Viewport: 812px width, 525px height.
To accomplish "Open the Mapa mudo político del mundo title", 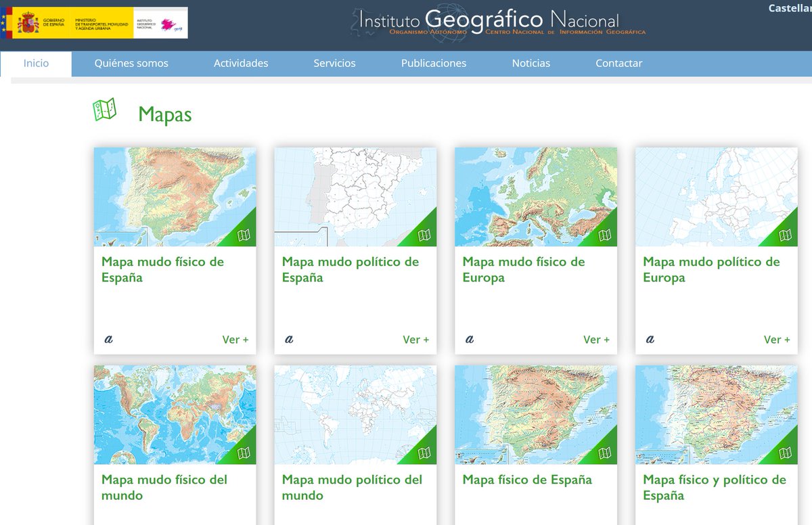I will tap(352, 488).
